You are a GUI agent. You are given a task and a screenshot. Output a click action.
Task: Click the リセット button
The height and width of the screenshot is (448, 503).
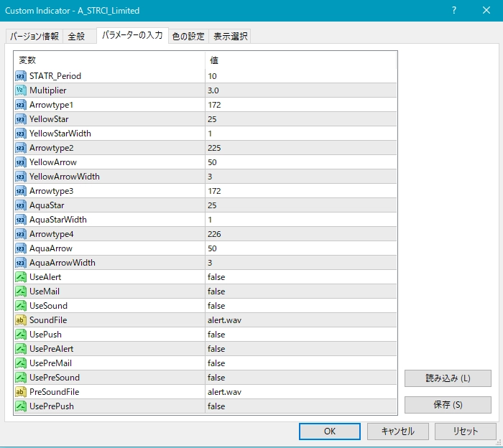point(465,431)
